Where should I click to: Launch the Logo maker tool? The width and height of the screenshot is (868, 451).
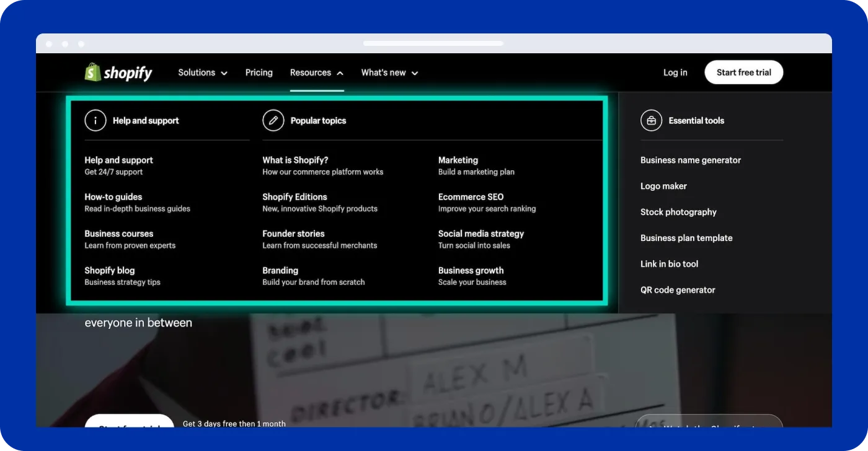(663, 186)
